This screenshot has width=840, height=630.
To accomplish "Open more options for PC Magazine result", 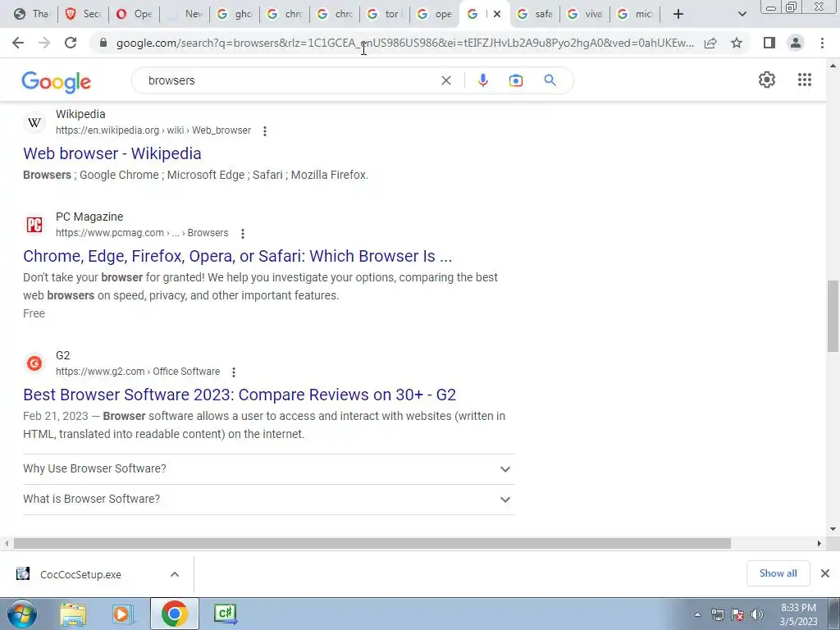I will (x=243, y=234).
